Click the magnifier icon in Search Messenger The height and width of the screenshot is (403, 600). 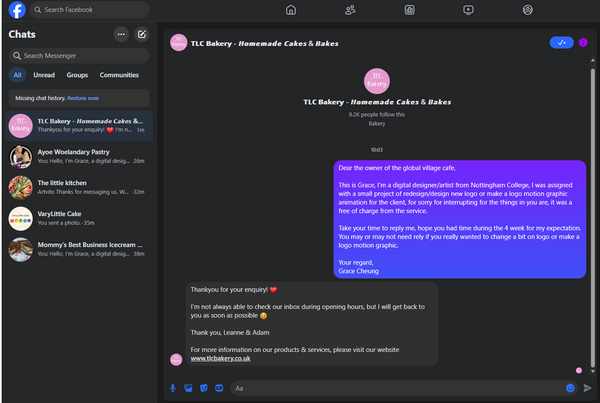click(17, 56)
